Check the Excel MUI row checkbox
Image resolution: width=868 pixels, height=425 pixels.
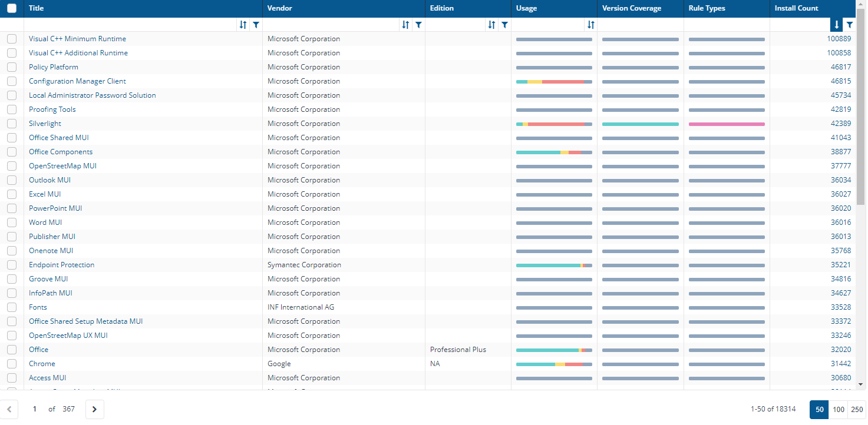[x=12, y=194]
